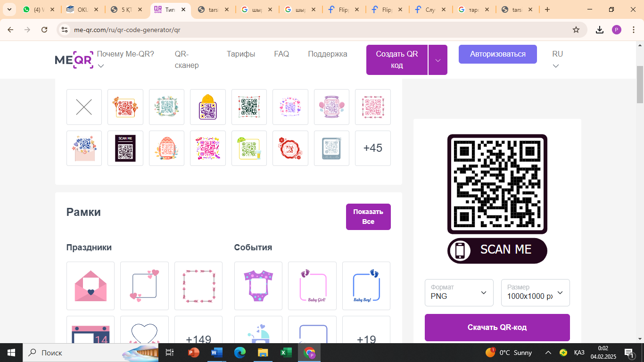
Task: Select the square frame with pink hearts
Action: (x=144, y=286)
